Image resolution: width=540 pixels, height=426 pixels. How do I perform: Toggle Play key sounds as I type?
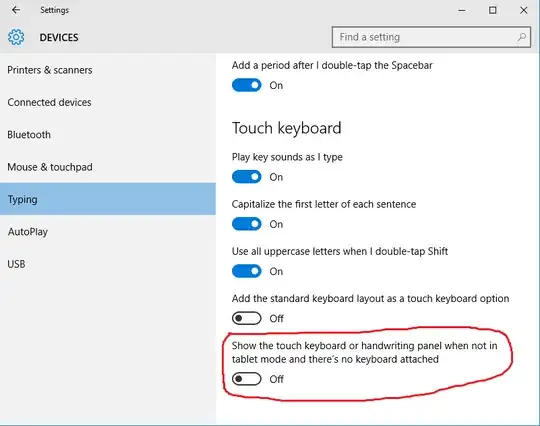tap(247, 177)
